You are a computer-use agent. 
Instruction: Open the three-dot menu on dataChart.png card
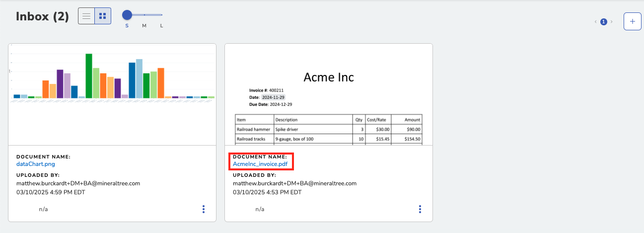click(204, 209)
